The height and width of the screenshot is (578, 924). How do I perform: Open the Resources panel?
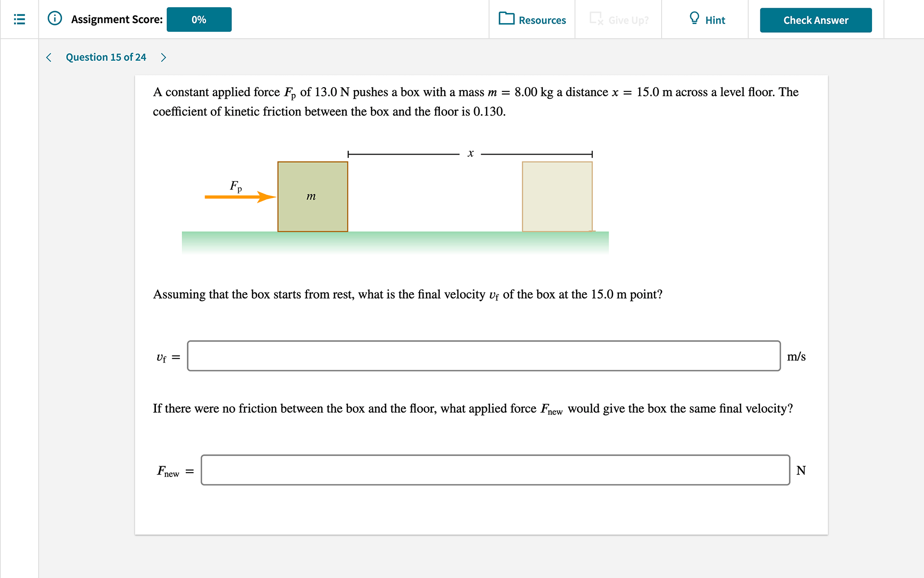533,19
